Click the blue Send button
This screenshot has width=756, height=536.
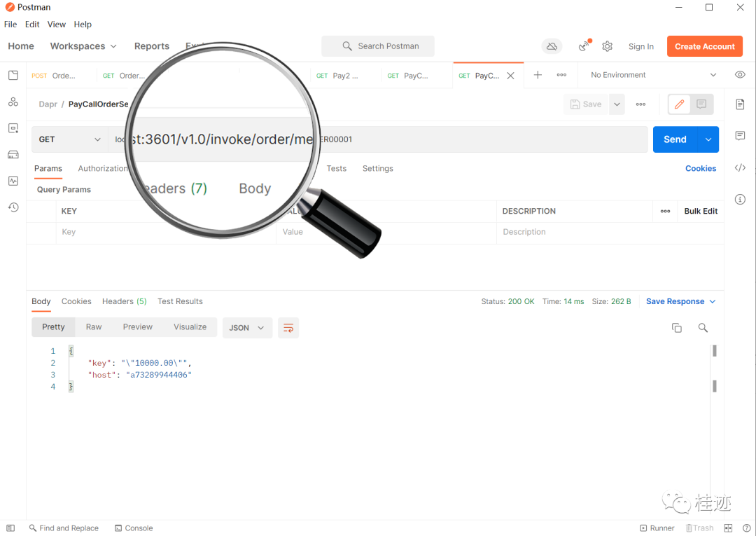[675, 139]
